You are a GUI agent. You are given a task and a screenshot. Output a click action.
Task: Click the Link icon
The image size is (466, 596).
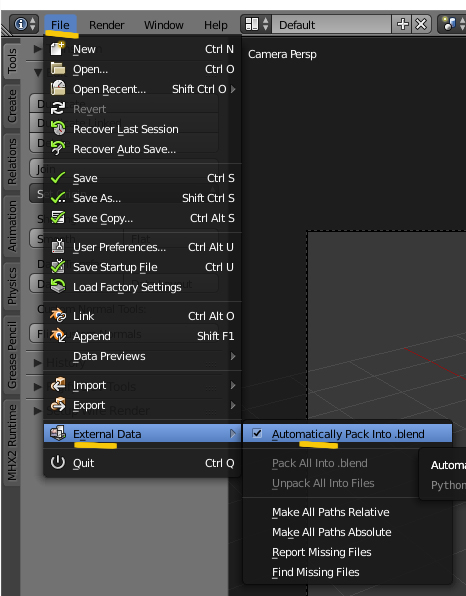(58, 315)
